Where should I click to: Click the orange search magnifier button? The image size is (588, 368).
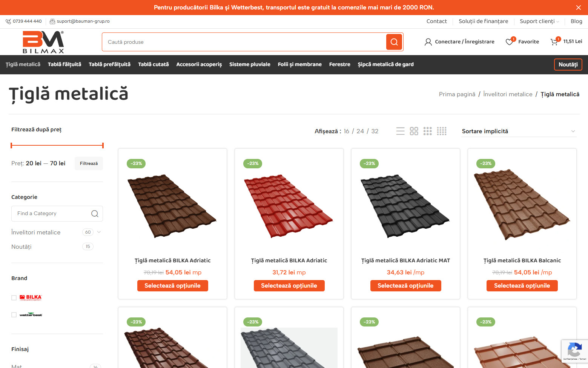[x=394, y=42]
